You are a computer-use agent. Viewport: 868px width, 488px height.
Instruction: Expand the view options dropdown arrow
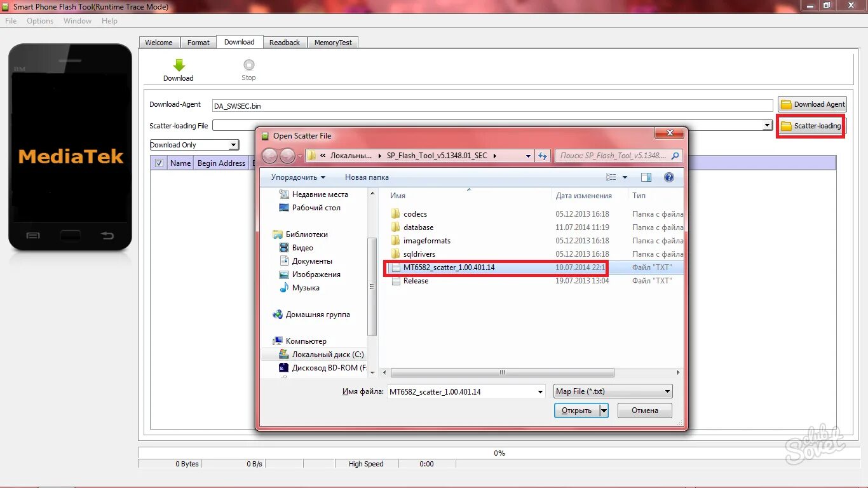[625, 177]
